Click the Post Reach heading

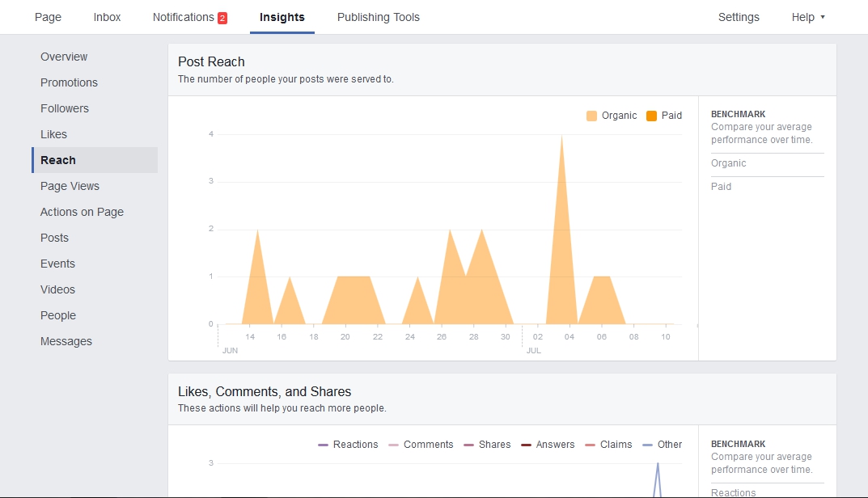click(x=211, y=61)
